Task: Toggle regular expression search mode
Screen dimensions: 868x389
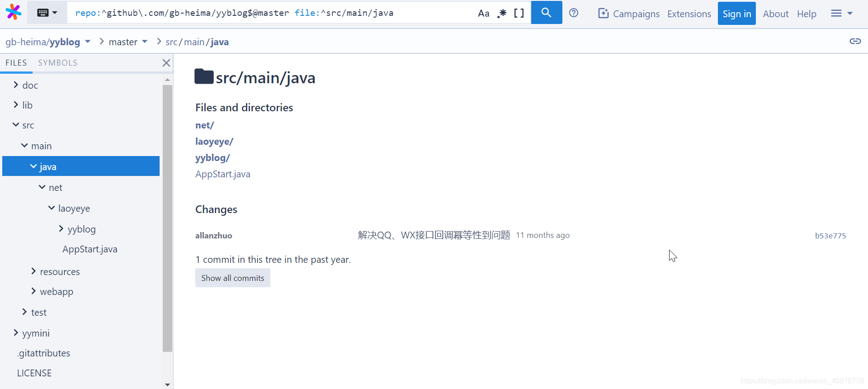Action: [x=502, y=13]
